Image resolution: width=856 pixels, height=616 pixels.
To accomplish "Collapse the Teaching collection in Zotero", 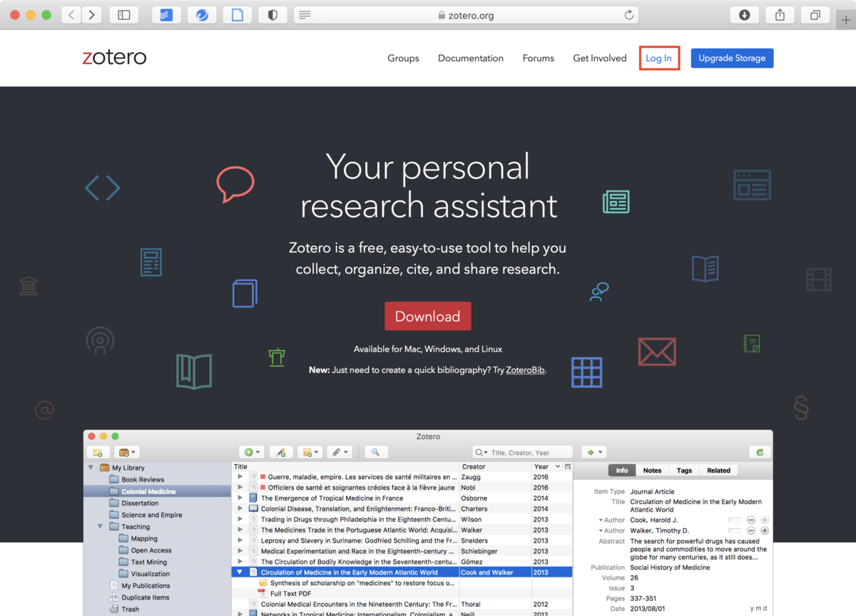I will tap(101, 527).
